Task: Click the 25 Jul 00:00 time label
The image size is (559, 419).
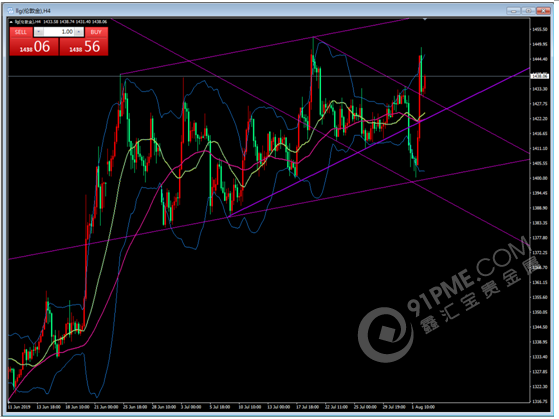Action: (365, 407)
